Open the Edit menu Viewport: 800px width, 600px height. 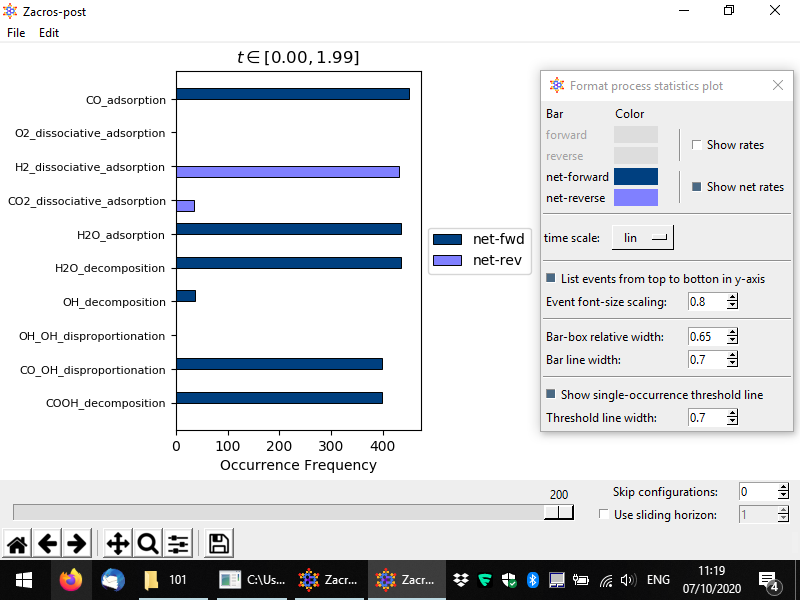click(49, 33)
